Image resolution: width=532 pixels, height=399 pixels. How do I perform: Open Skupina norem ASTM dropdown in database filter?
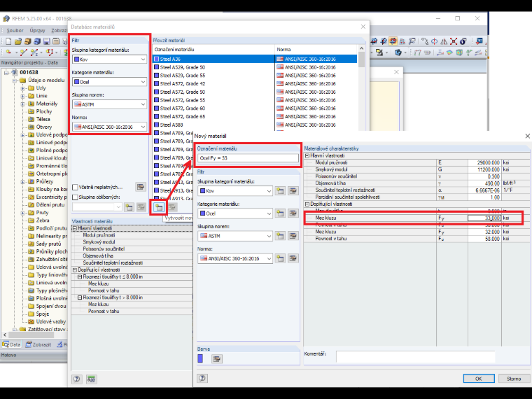(109, 104)
